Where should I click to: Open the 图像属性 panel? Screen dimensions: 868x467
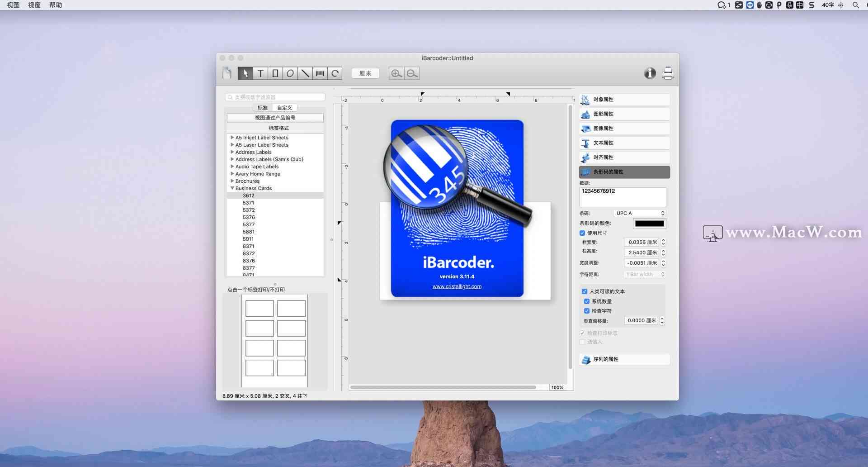click(x=624, y=129)
